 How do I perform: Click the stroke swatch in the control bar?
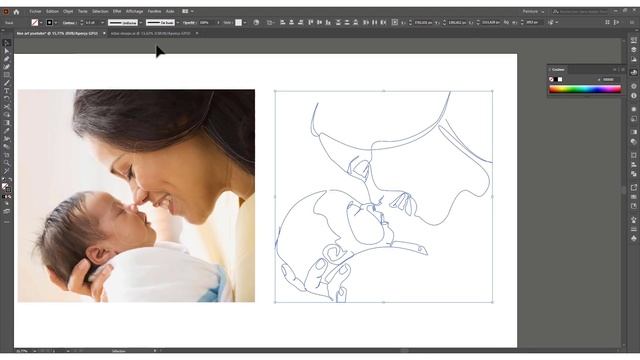tap(49, 22)
